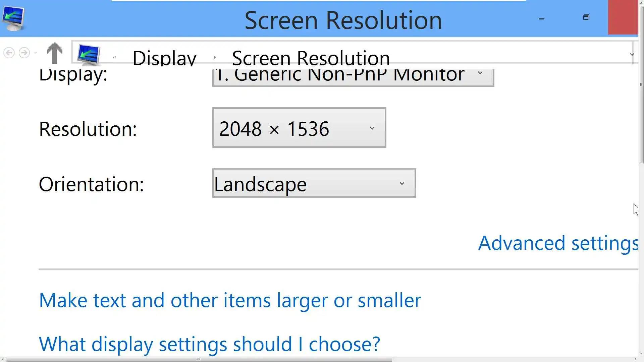Restore down the Screen Resolution window
Screen dimensions: 644x362
tap(586, 17)
